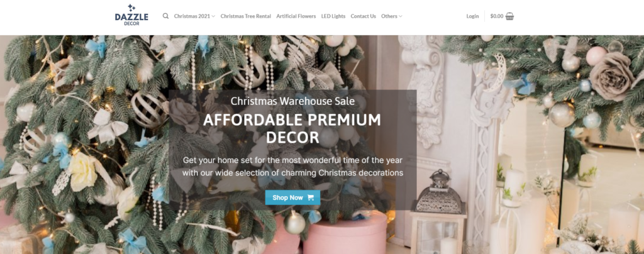Open the search magnifier icon
Image resolution: width=644 pixels, height=254 pixels.
click(x=165, y=16)
